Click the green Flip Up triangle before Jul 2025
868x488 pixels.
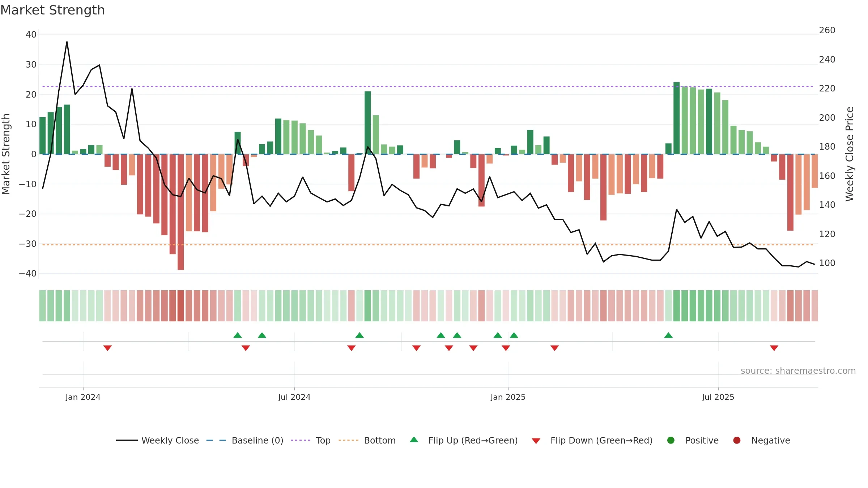point(668,335)
